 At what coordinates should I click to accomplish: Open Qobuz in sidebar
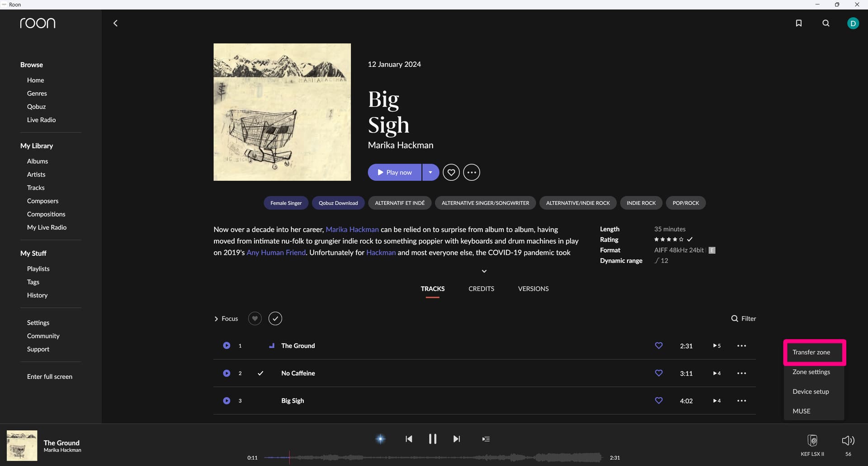36,107
